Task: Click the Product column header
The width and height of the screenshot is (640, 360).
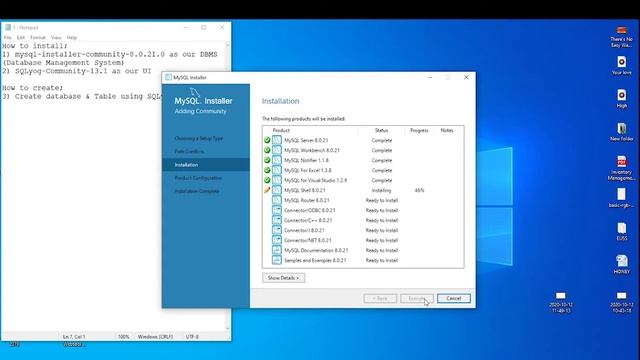Action: pos(281,130)
